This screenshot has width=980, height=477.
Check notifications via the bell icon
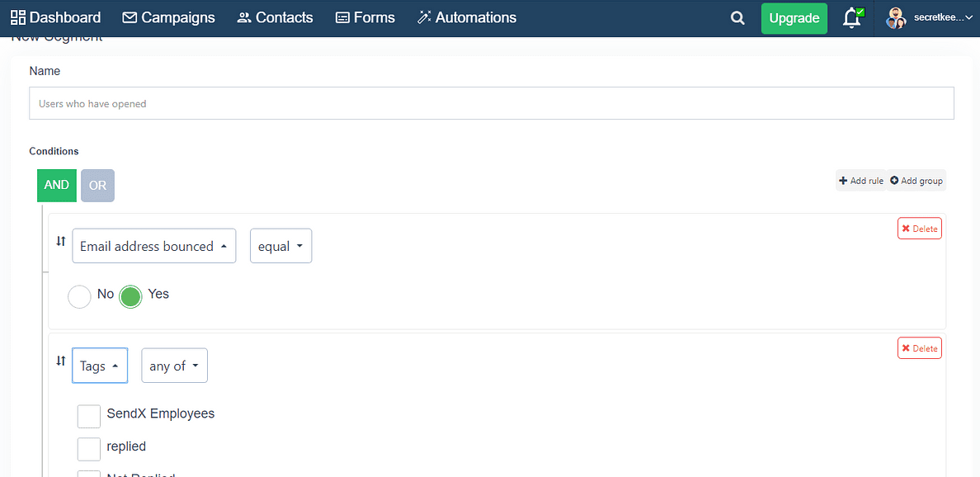pos(852,18)
